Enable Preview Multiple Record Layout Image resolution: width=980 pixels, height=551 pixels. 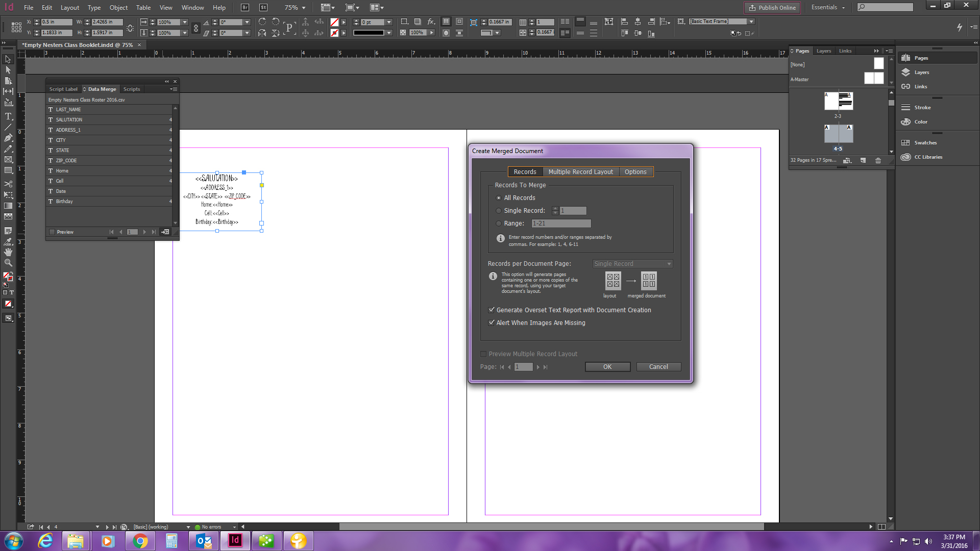pos(483,353)
